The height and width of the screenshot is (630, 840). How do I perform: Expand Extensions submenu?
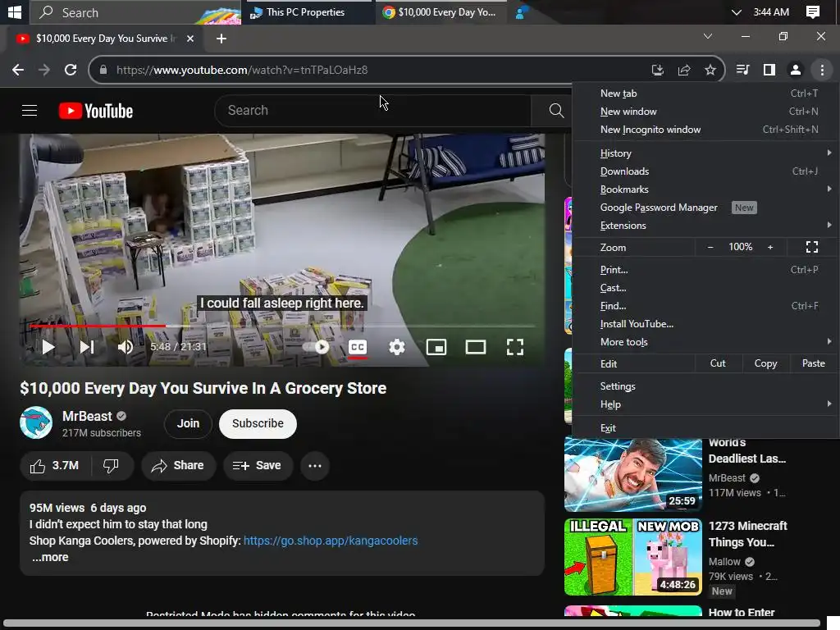(704, 226)
